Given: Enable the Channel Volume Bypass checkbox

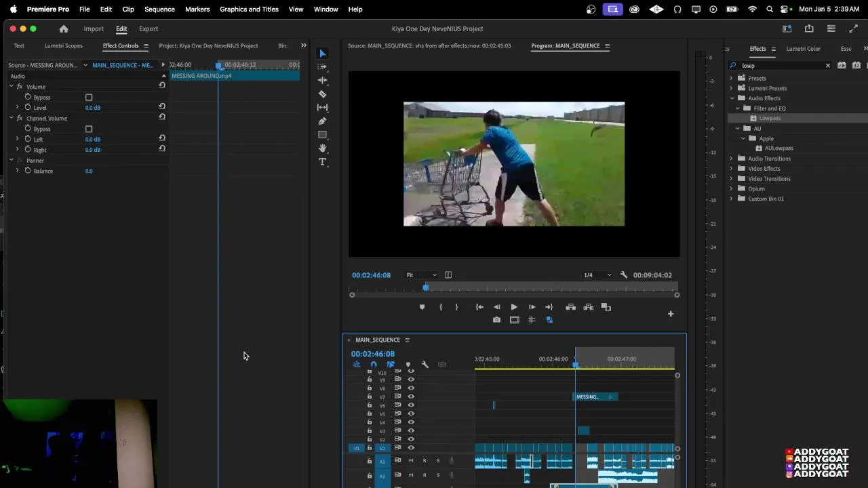Looking at the screenshot, I should [x=89, y=129].
